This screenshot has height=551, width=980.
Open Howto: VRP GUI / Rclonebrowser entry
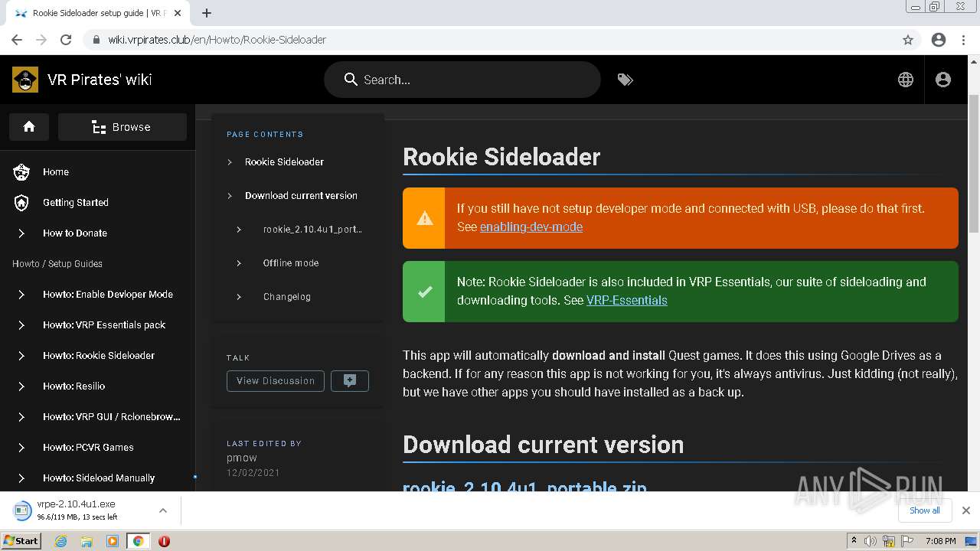98,417
